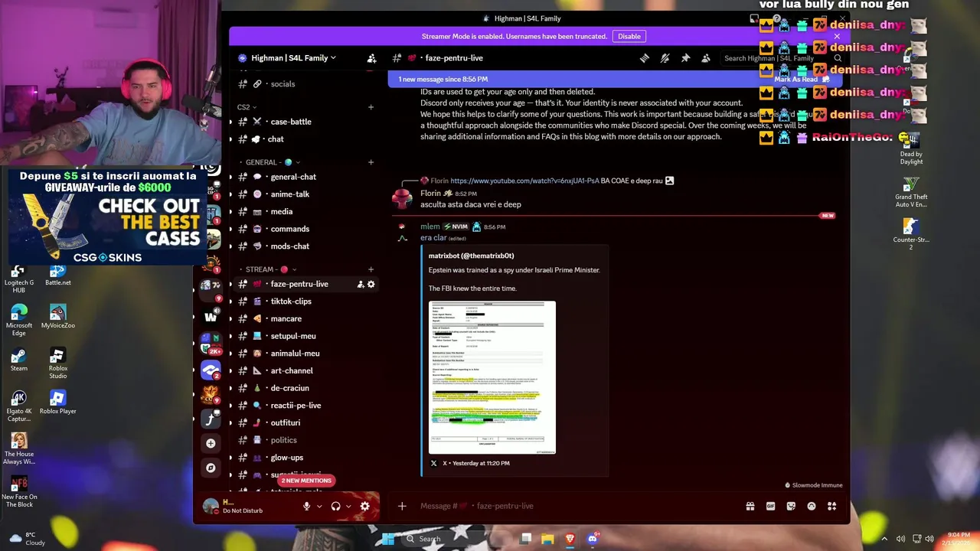The height and width of the screenshot is (551, 980).
Task: Open the W server icon in server list
Action: (211, 316)
